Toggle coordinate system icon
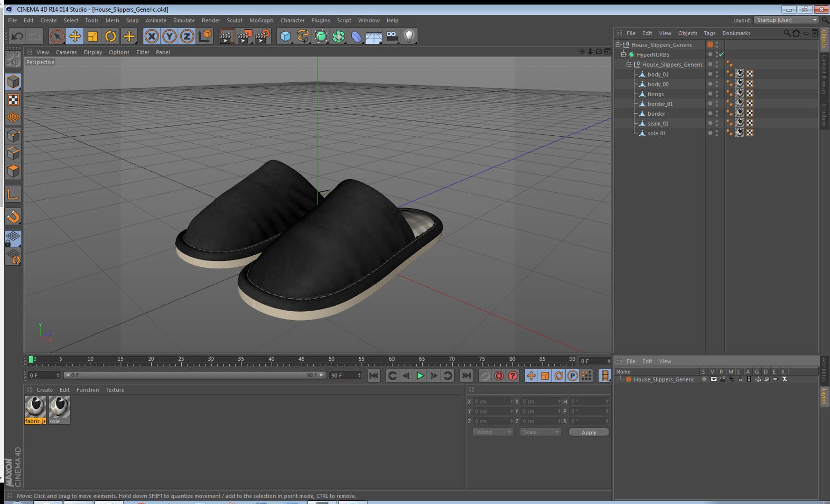 (205, 36)
